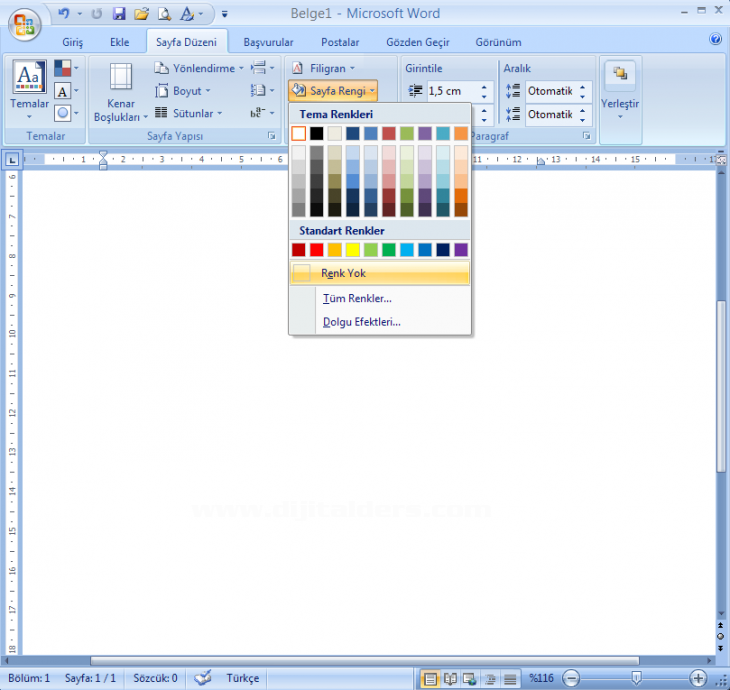Click Sayfa: 1 / 1 status entry
Screen dimensions: 730x690
pos(90,678)
